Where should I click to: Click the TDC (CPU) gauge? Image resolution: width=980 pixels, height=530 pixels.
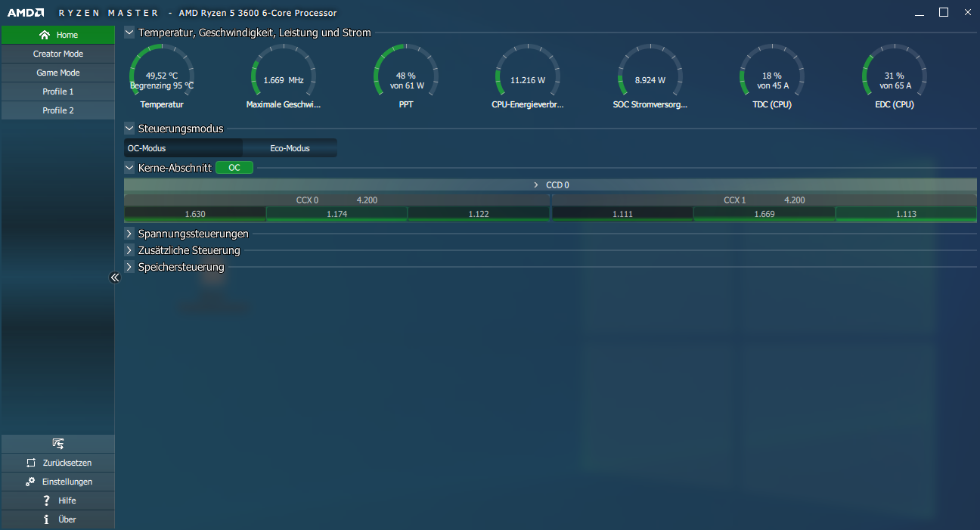pyautogui.click(x=772, y=75)
